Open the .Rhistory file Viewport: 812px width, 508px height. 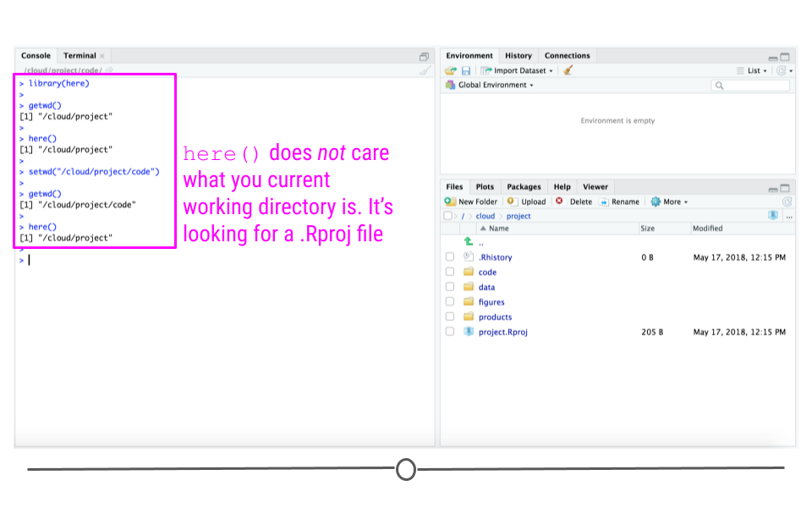(495, 257)
